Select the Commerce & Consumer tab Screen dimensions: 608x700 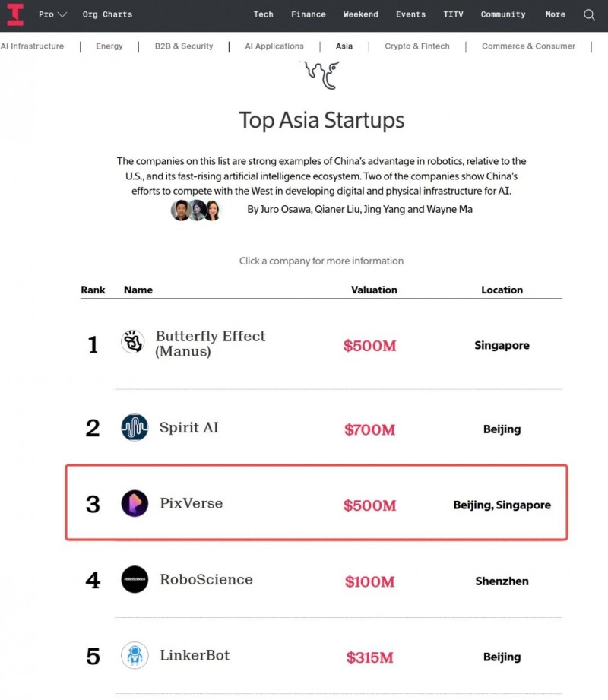point(528,46)
